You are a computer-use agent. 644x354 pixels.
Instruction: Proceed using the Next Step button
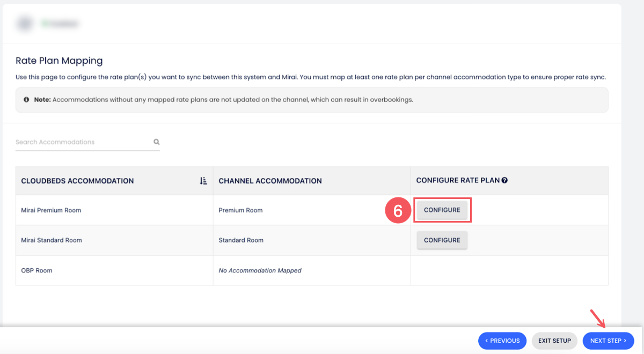pos(608,341)
